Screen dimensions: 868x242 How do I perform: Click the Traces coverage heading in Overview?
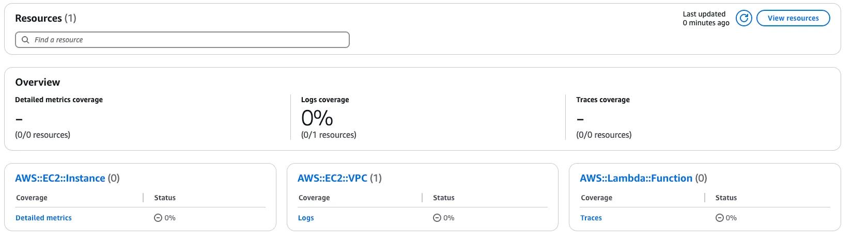(602, 100)
